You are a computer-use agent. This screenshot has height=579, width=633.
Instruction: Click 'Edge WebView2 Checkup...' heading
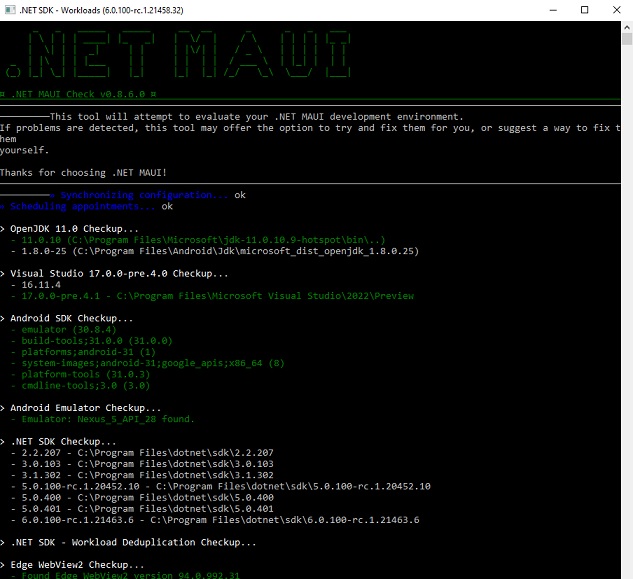tap(72, 565)
